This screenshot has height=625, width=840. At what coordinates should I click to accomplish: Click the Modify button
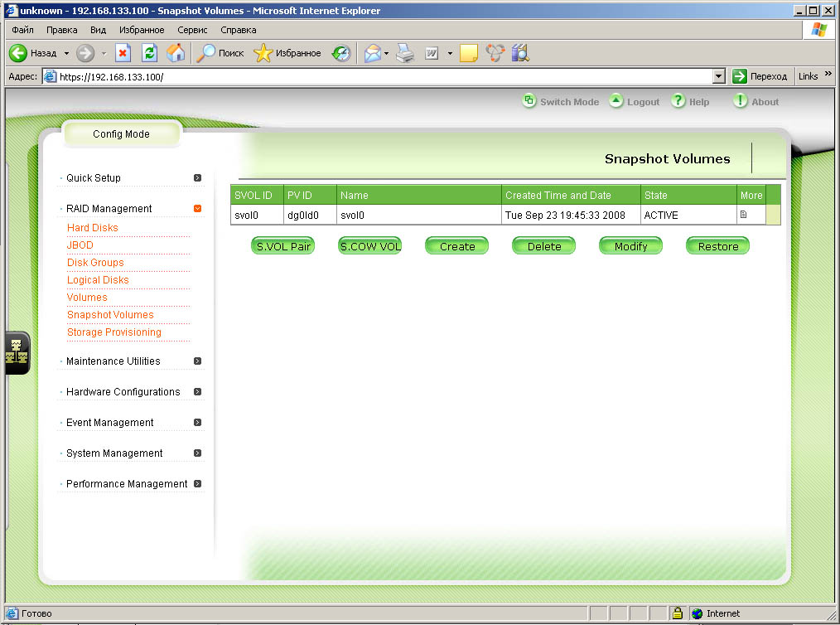[x=630, y=246]
